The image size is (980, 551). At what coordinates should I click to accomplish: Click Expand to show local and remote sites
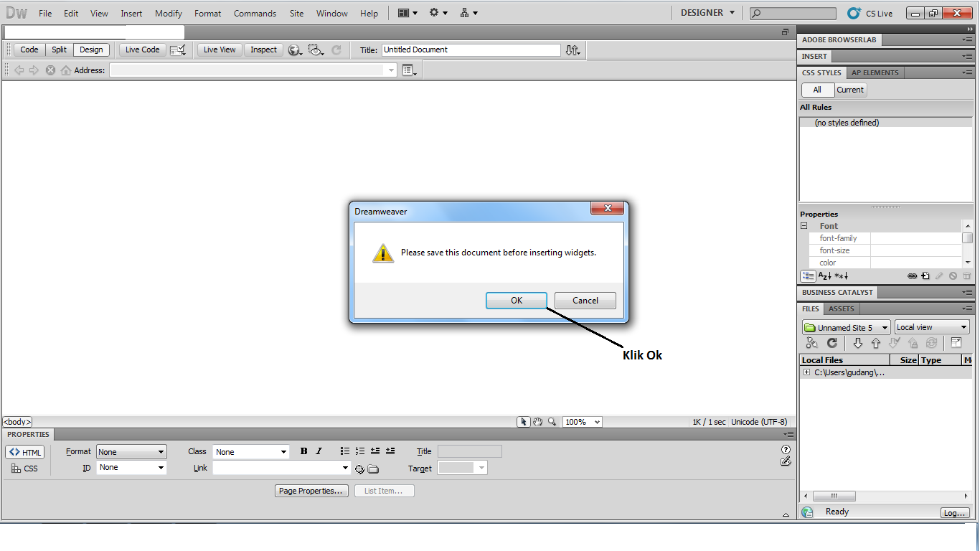click(x=956, y=344)
